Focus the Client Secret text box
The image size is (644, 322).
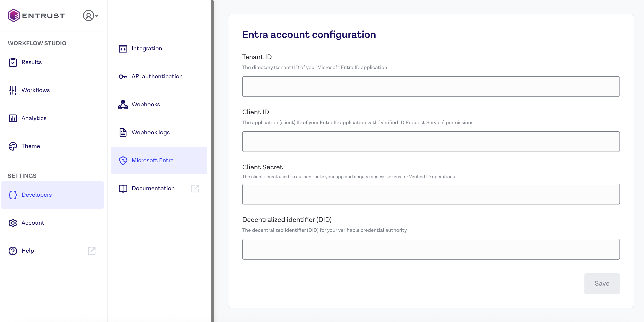click(430, 194)
